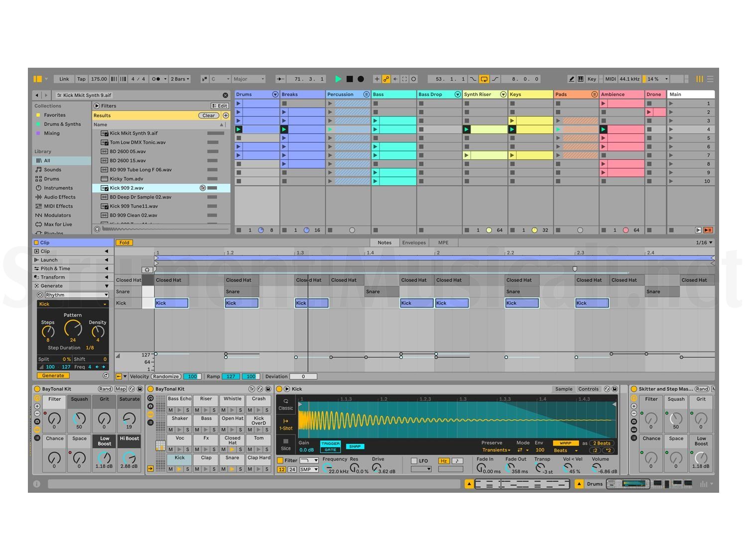The width and height of the screenshot is (747, 560).
Task: Select Kick 909 Tune11.wav in the browser
Action: click(x=133, y=206)
